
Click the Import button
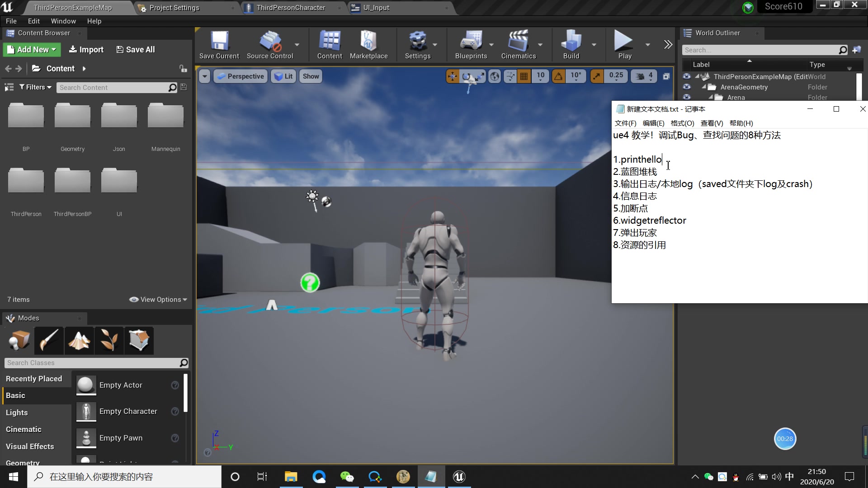coord(86,49)
